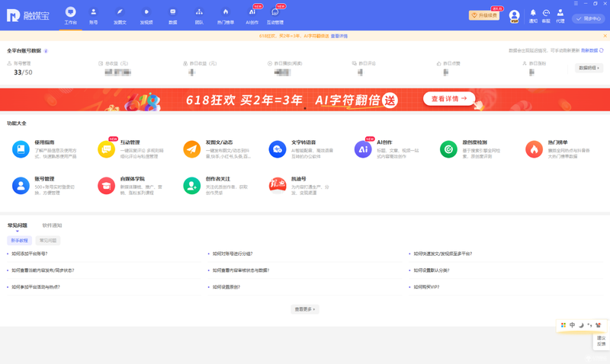Click the 发视频 play icon in top nav
This screenshot has width=610, height=364.
146,12
